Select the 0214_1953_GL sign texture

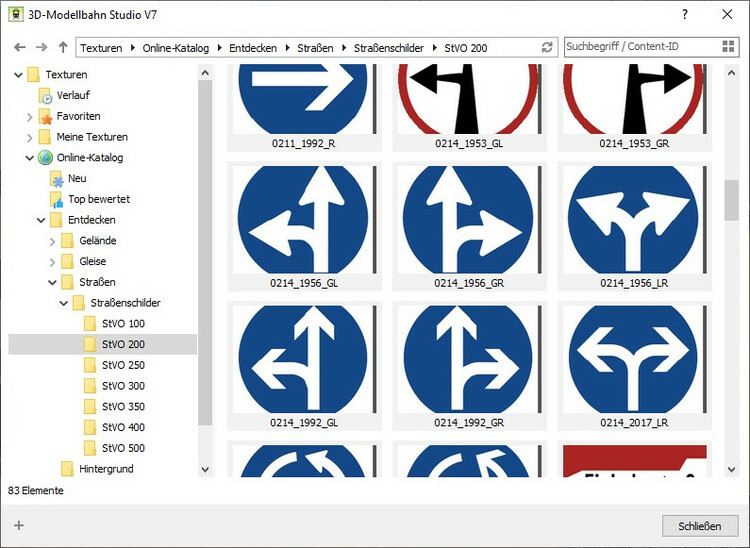[x=469, y=107]
